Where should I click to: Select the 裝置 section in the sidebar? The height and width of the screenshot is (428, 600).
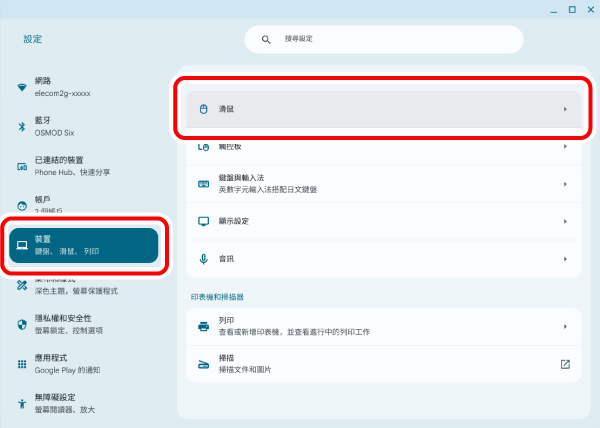[83, 245]
